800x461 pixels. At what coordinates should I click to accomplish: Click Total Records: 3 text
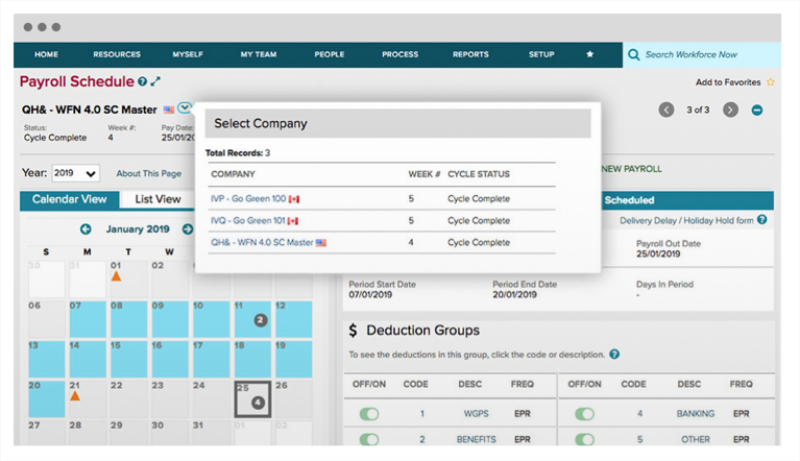click(x=238, y=153)
